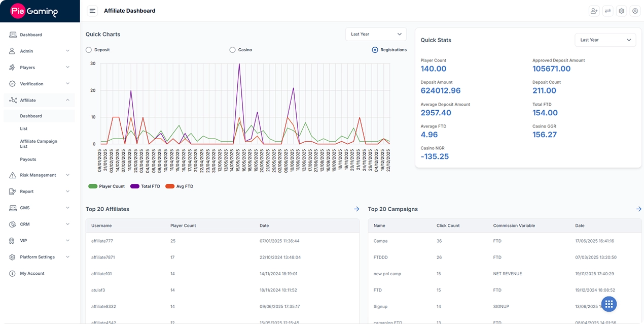Click the profile avatar icon top right
Screen dimensions: 644x324
click(635, 11)
